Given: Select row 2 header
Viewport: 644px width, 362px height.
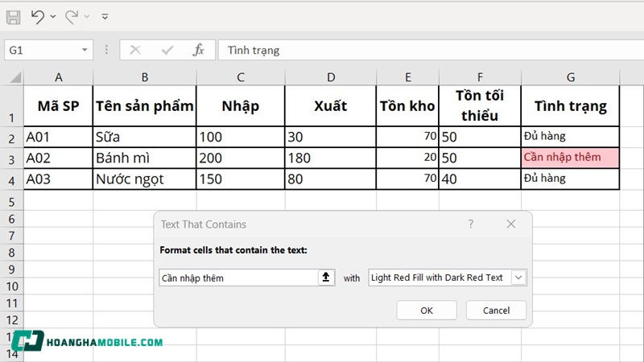Looking at the screenshot, I should coord(11,138).
